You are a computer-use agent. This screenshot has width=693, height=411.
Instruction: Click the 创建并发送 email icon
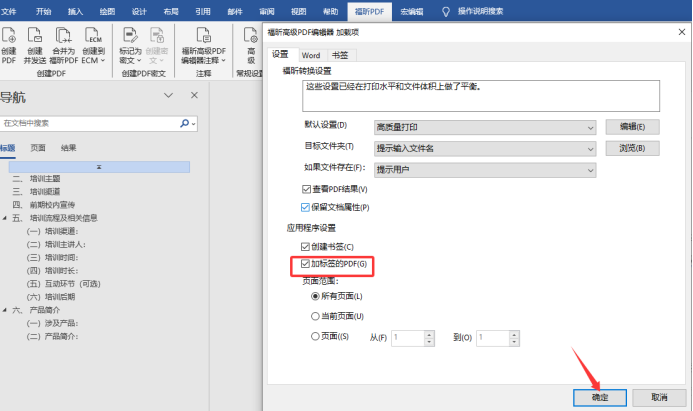click(x=35, y=40)
